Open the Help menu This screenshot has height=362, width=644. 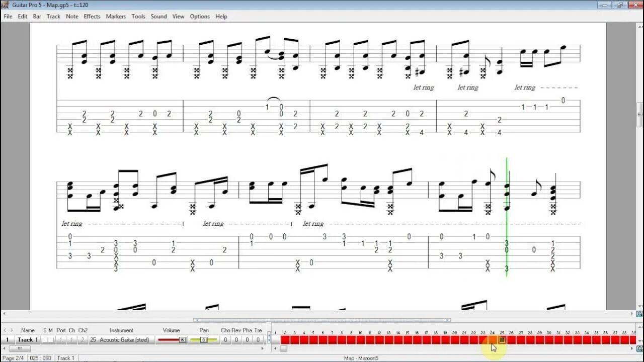[221, 16]
